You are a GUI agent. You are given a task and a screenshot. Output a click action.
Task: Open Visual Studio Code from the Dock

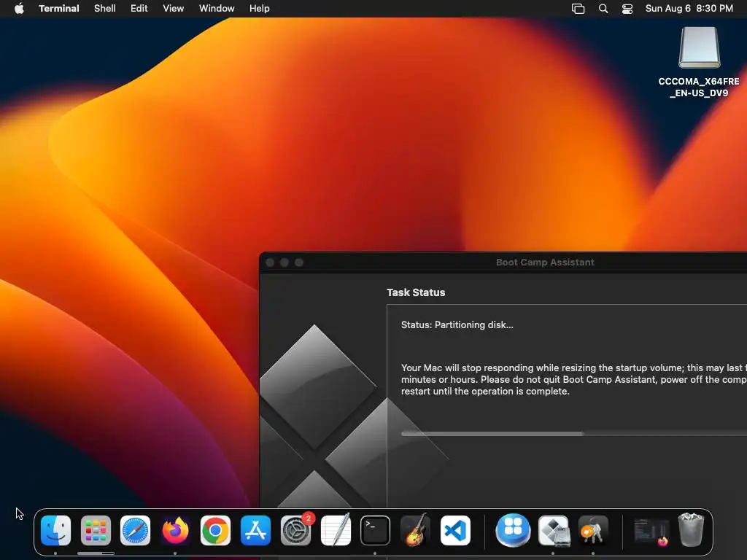455,530
